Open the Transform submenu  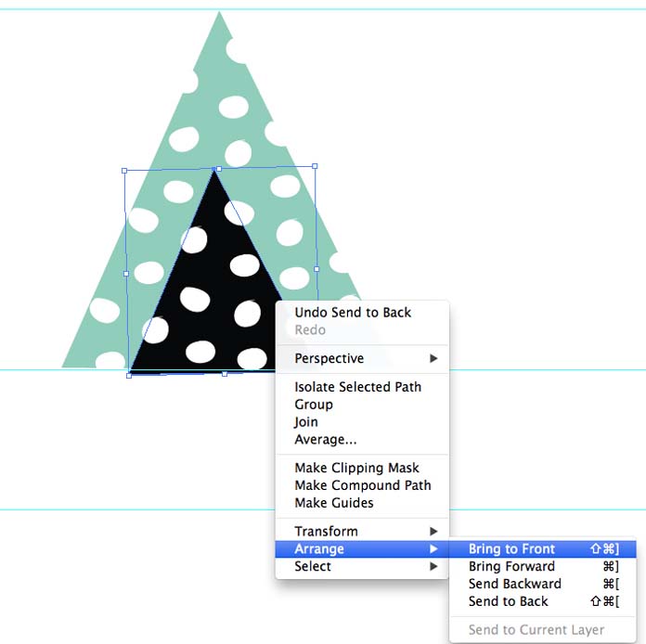(x=362, y=532)
